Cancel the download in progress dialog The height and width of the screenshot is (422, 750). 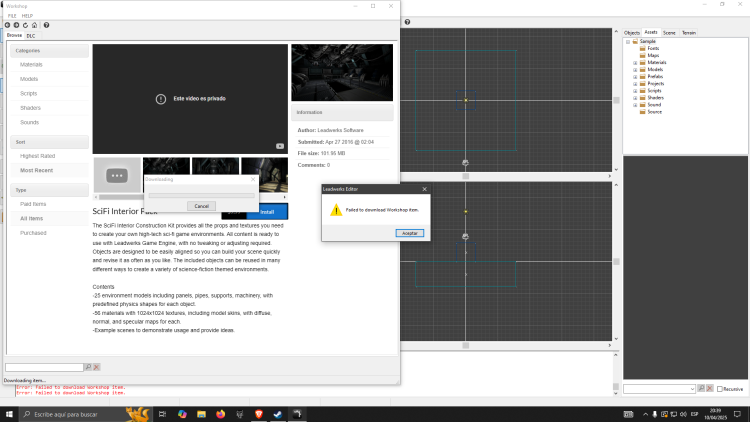point(201,206)
